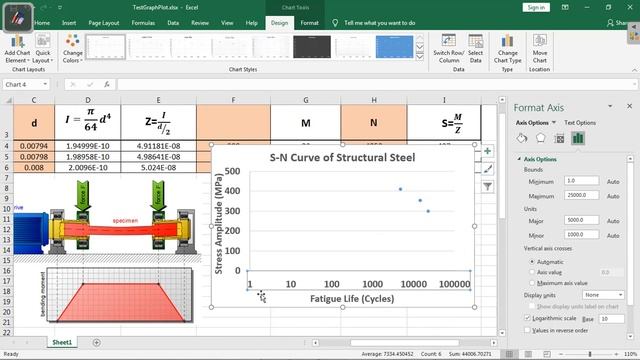Click the Sign in button
Viewport: 640px width, 360px height.
(x=536, y=7)
